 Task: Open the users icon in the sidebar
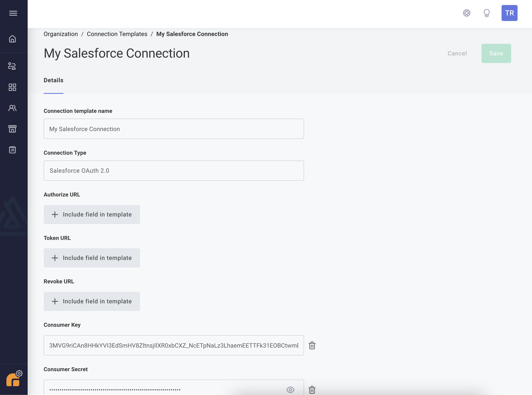[12, 108]
